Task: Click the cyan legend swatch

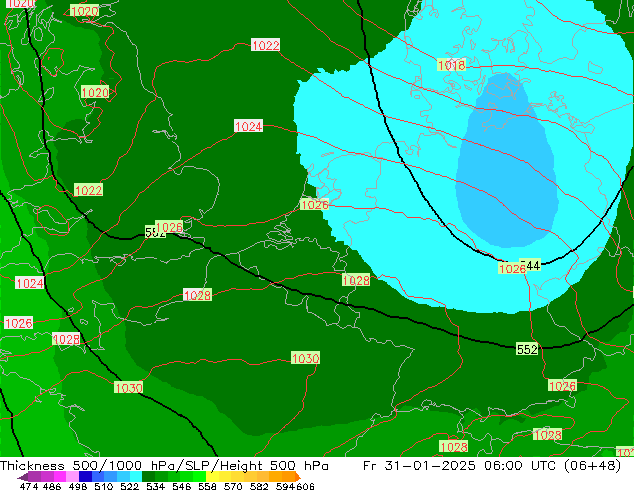Action: (136, 477)
